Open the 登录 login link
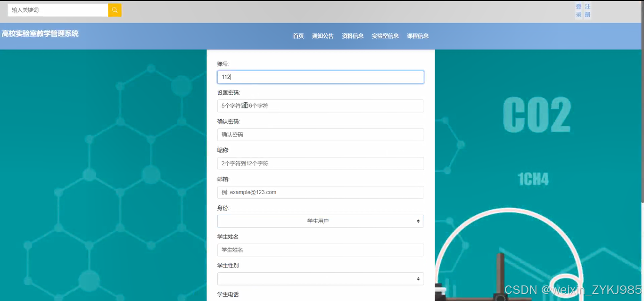Viewport: 644px width, 301px height. (578, 10)
